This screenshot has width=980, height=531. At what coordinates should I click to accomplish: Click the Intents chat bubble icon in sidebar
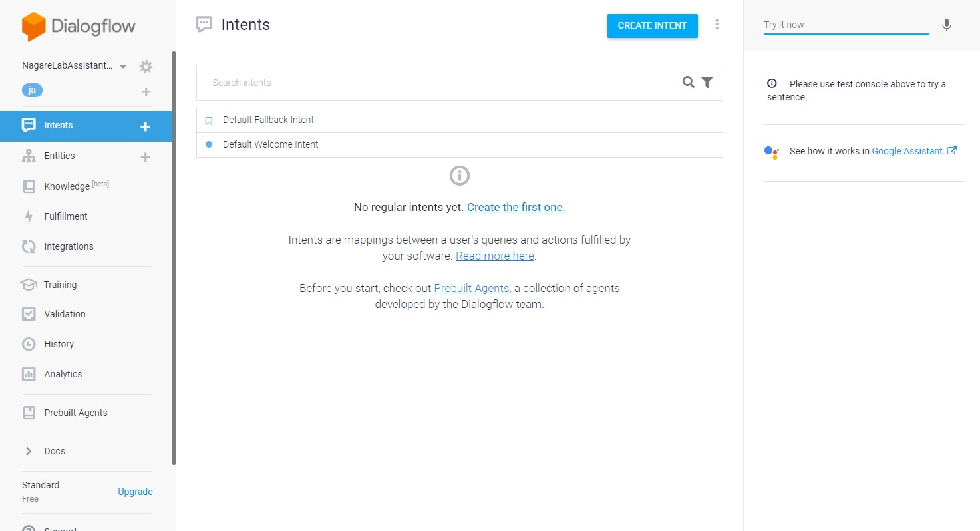(29, 125)
